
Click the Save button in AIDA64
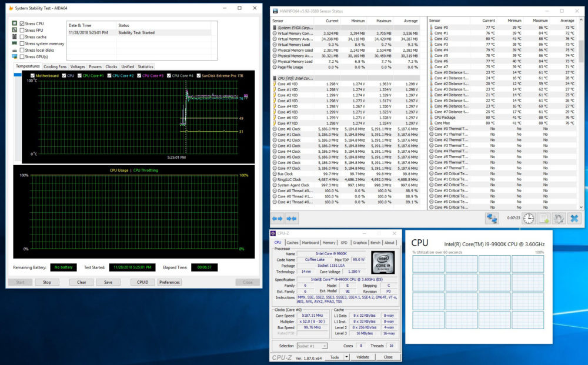(x=108, y=282)
